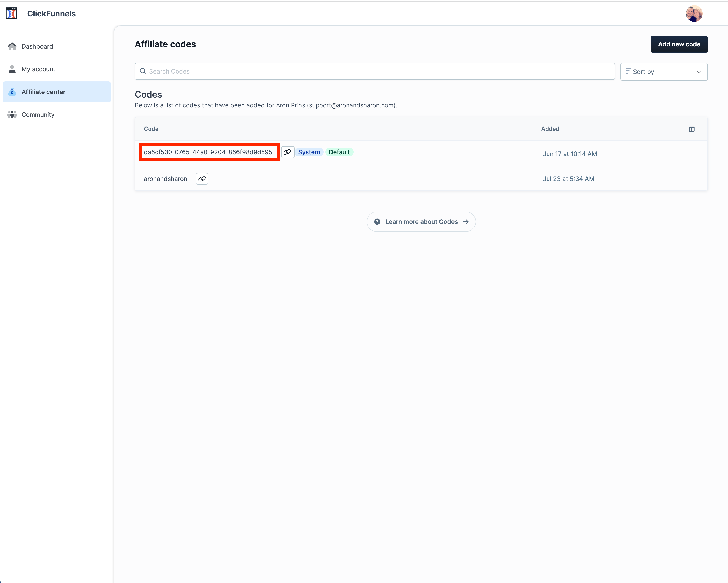728x583 pixels.
Task: Click the Community people icon
Action: [x=12, y=114]
